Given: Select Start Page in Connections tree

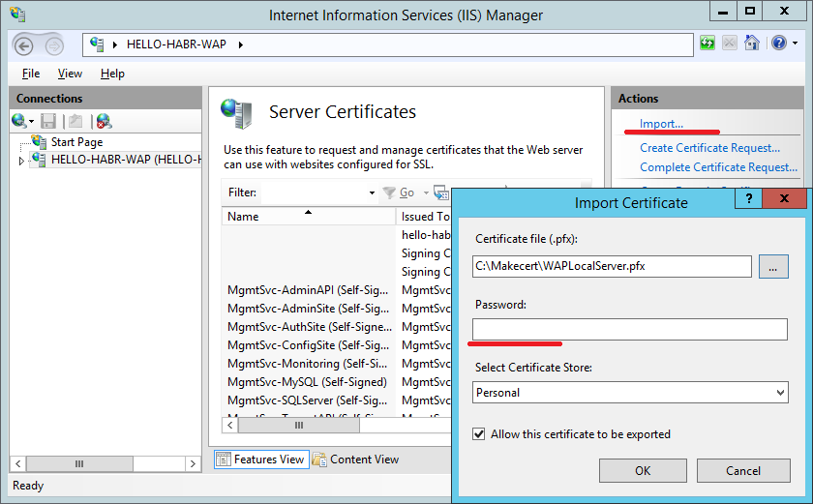Looking at the screenshot, I should pyautogui.click(x=76, y=142).
